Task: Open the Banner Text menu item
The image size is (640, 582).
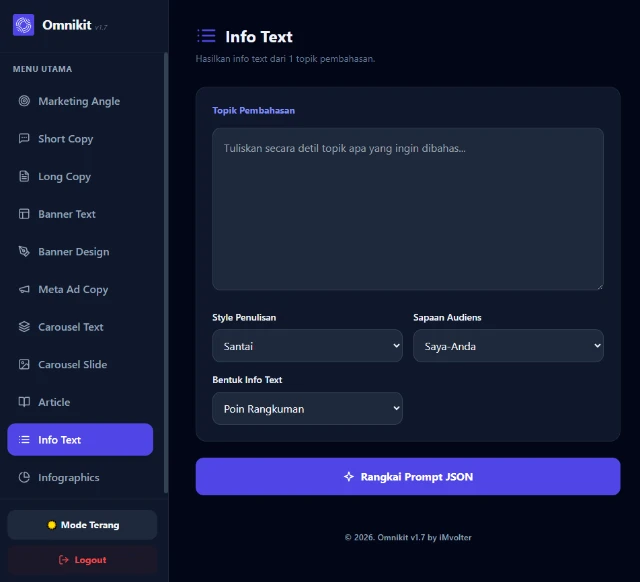Action: point(67,214)
